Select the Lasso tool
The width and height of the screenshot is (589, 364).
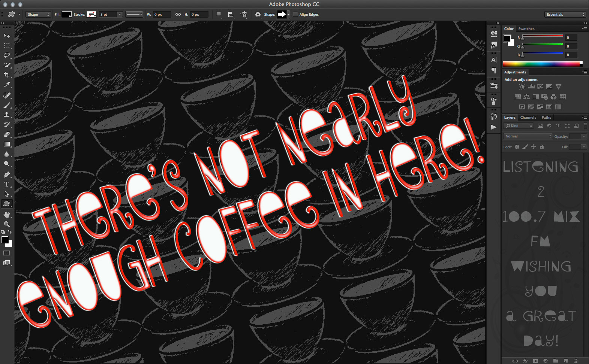click(x=6, y=55)
